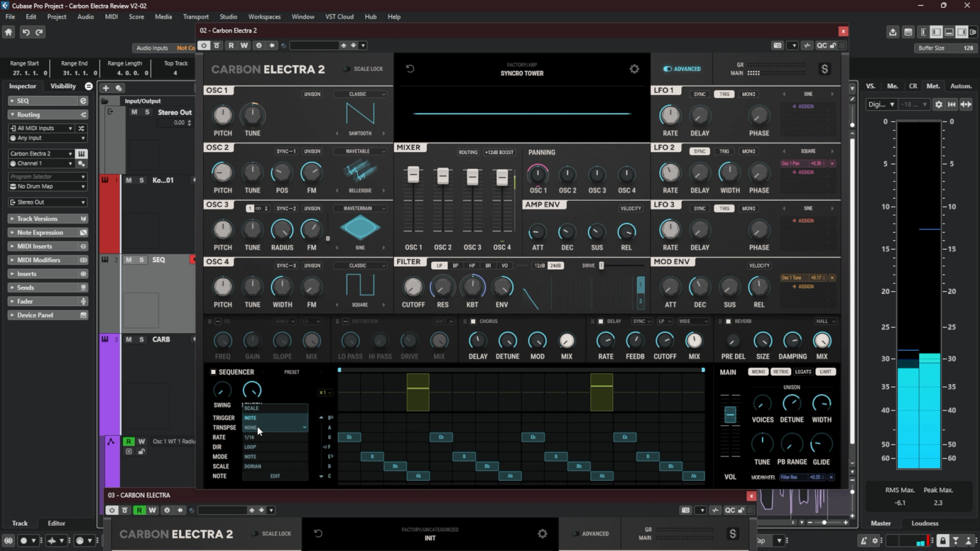Viewport: 980px width, 551px height.
Task: Toggle the CHORUS effect checkbox
Action: pos(473,321)
